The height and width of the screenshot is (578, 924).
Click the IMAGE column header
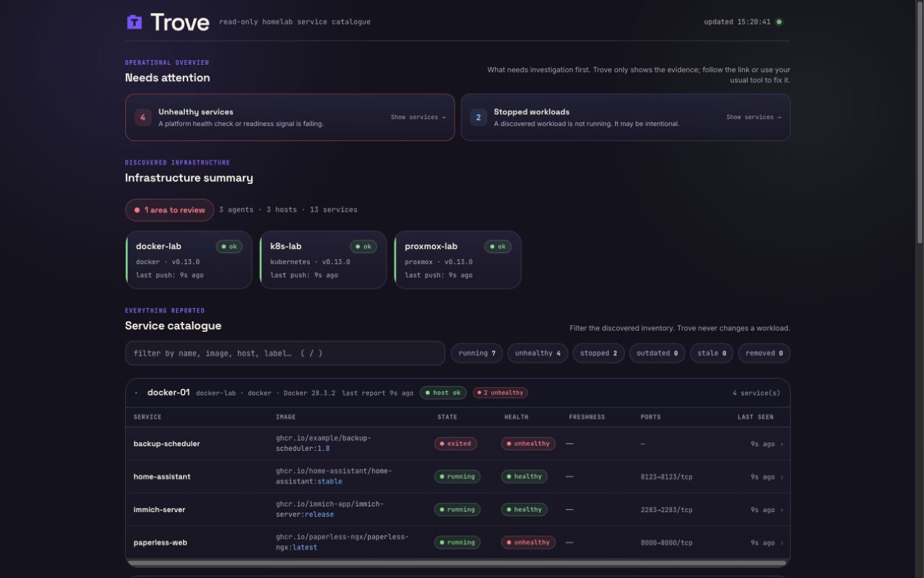[285, 417]
